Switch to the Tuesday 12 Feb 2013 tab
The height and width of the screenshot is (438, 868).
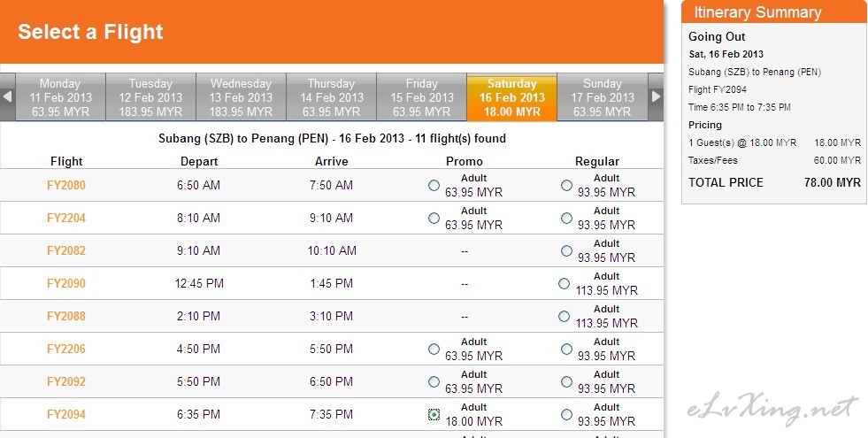(x=150, y=97)
